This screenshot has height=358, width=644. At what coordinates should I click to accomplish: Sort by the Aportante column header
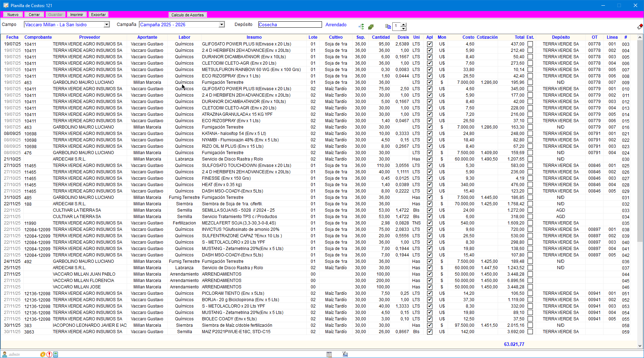147,37
